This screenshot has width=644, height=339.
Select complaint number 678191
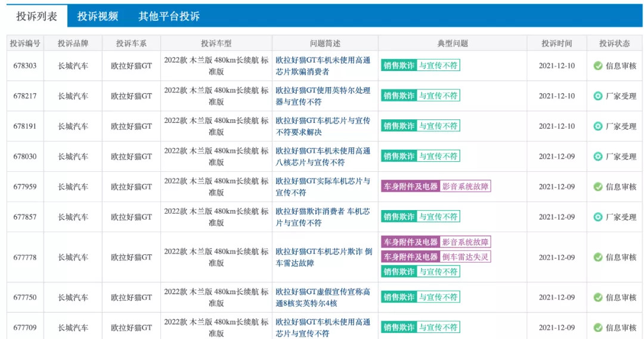25,126
